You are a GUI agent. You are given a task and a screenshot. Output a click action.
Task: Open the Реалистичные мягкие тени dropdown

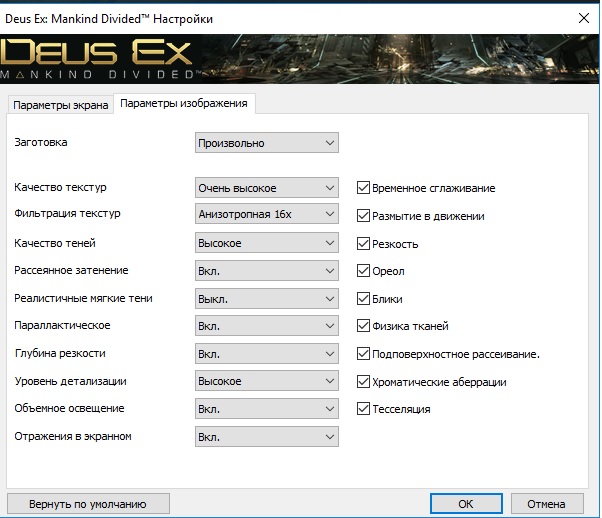[x=266, y=299]
